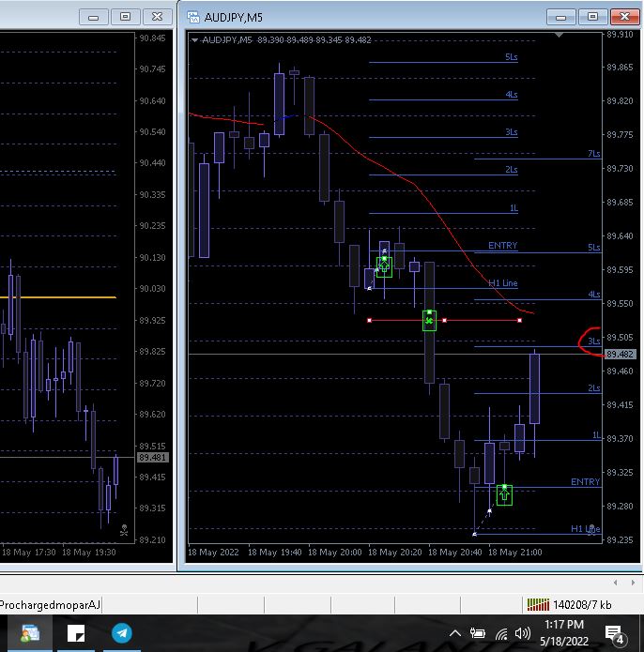Click the 89.482 current price label

[620, 355]
